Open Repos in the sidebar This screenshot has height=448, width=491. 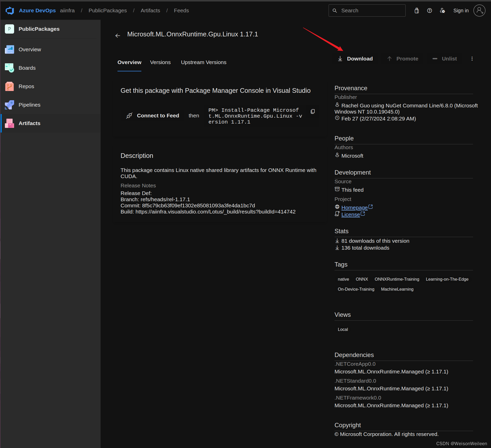pos(50,86)
